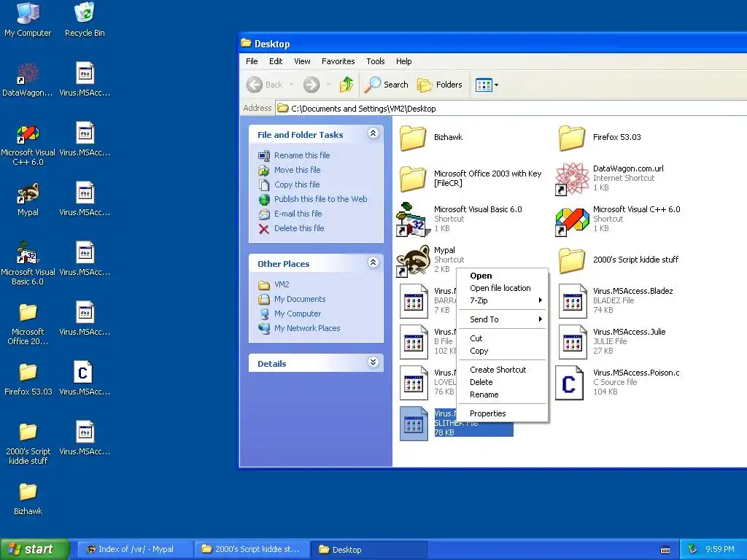Collapse the Other Places panel

coord(373,262)
